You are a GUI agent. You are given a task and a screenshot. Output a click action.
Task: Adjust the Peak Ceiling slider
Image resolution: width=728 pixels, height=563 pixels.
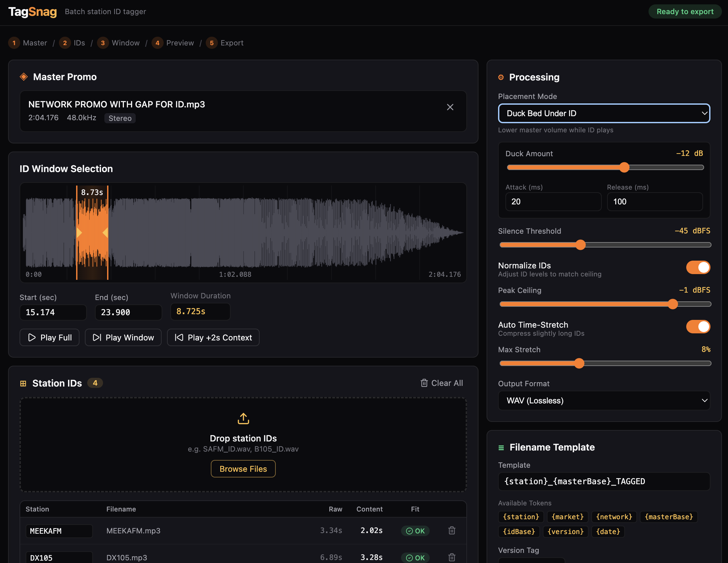pyautogui.click(x=605, y=304)
